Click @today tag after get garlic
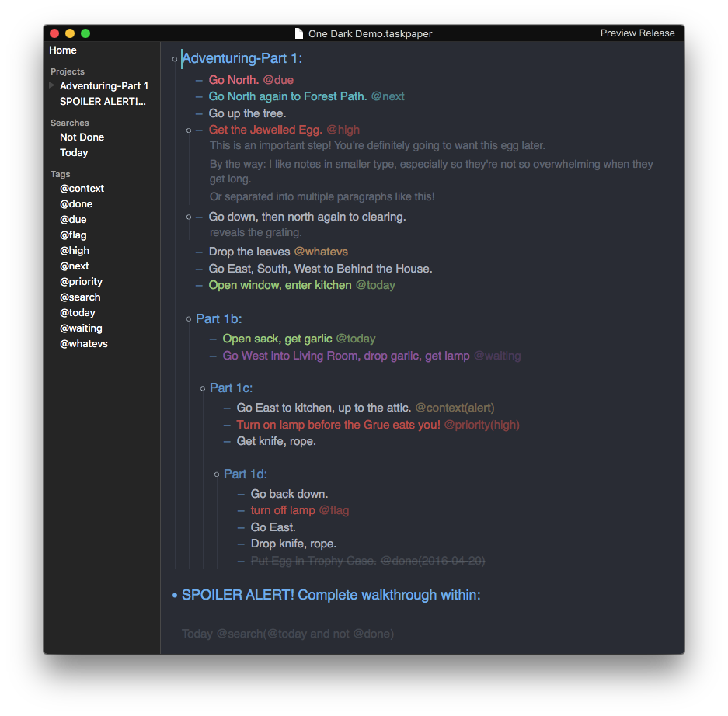The image size is (728, 716). pyautogui.click(x=356, y=339)
